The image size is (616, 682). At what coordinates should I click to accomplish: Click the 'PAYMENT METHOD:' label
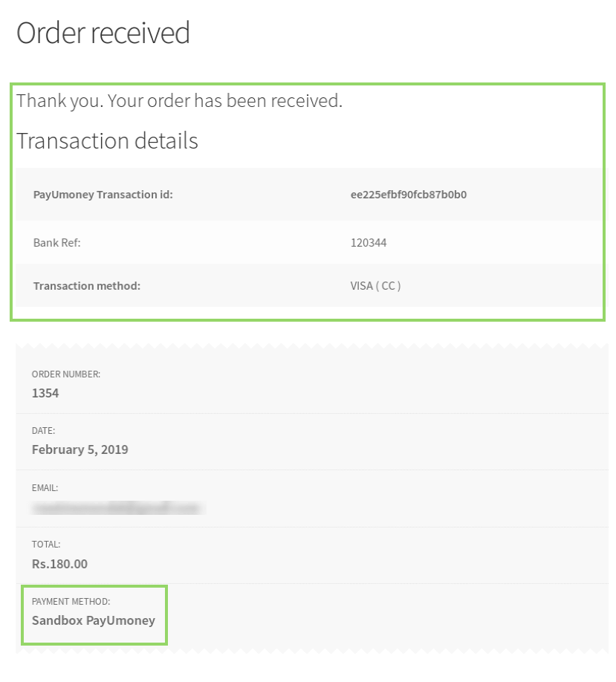pyautogui.click(x=71, y=601)
